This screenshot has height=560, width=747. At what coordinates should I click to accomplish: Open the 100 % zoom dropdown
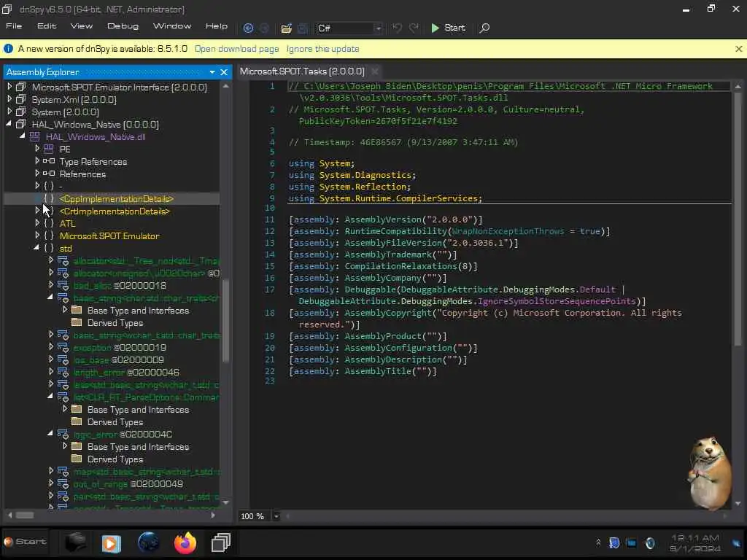coord(276,516)
